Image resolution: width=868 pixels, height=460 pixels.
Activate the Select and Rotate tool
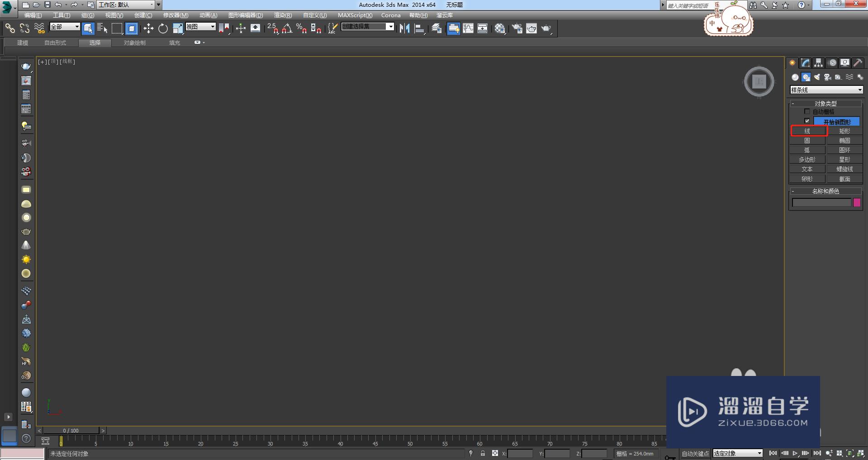pos(163,28)
